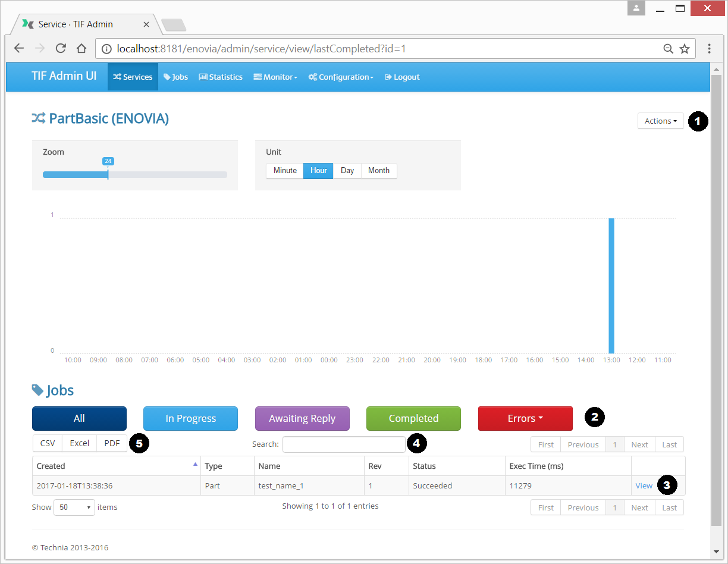Set the chart unit to Minute

tap(285, 171)
